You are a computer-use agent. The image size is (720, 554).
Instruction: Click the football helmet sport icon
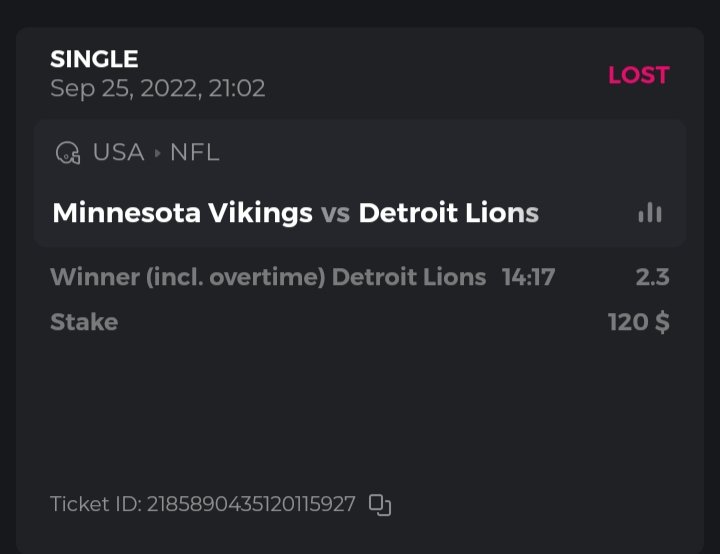[68, 153]
